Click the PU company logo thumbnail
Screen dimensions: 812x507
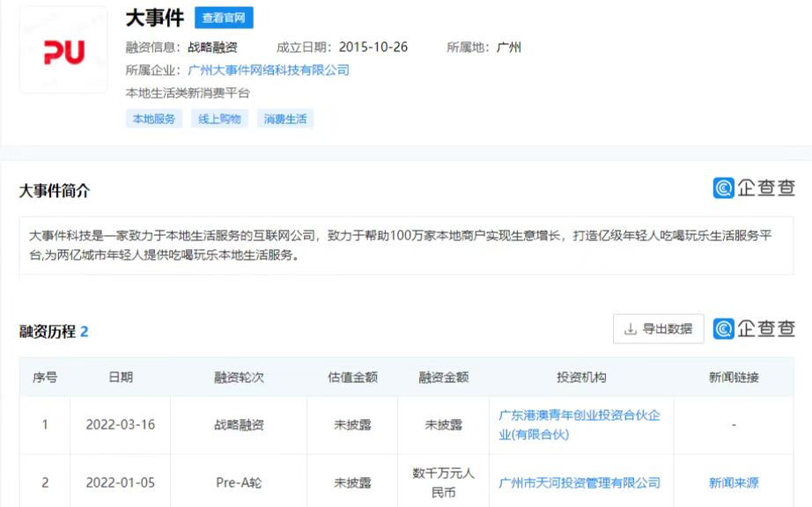[63, 51]
